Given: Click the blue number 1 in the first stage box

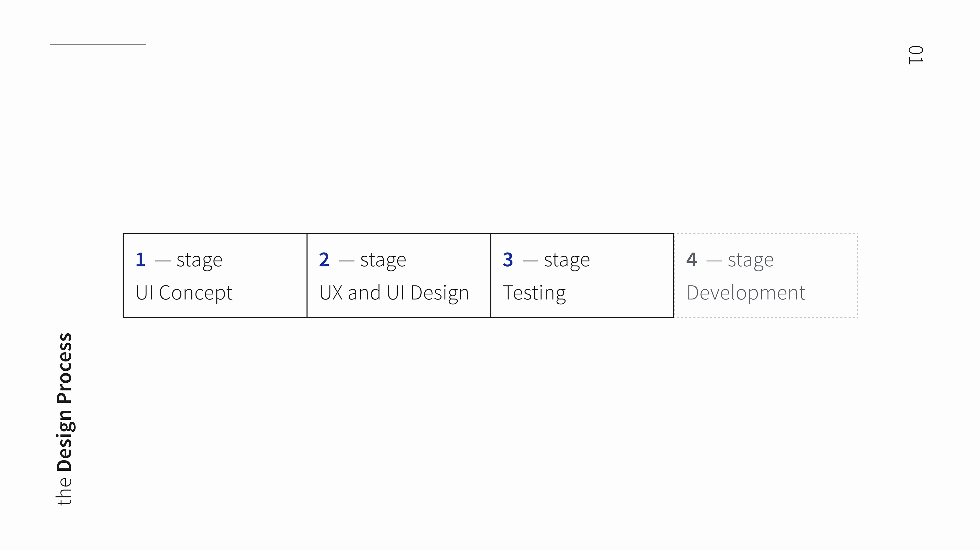Looking at the screenshot, I should pyautogui.click(x=140, y=260).
